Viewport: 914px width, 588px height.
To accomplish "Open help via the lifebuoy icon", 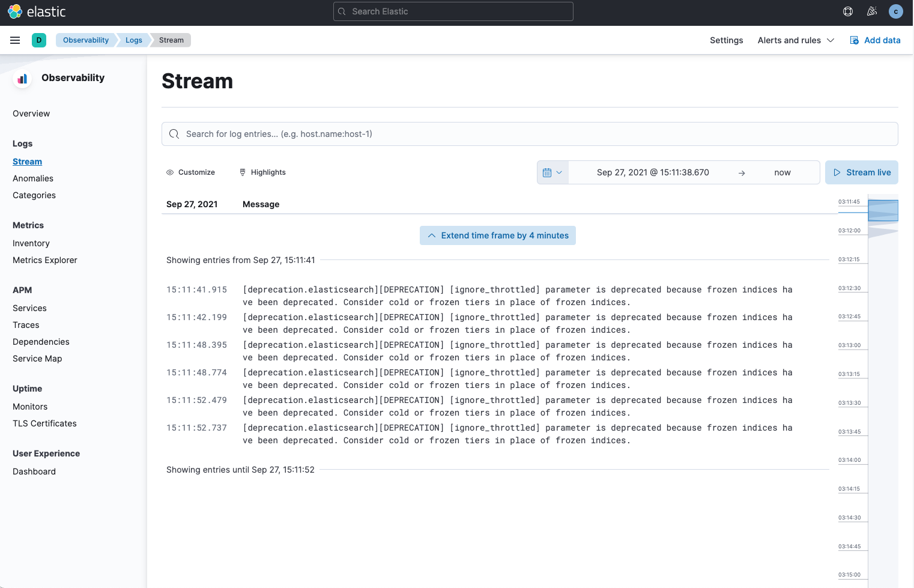I will (x=847, y=11).
